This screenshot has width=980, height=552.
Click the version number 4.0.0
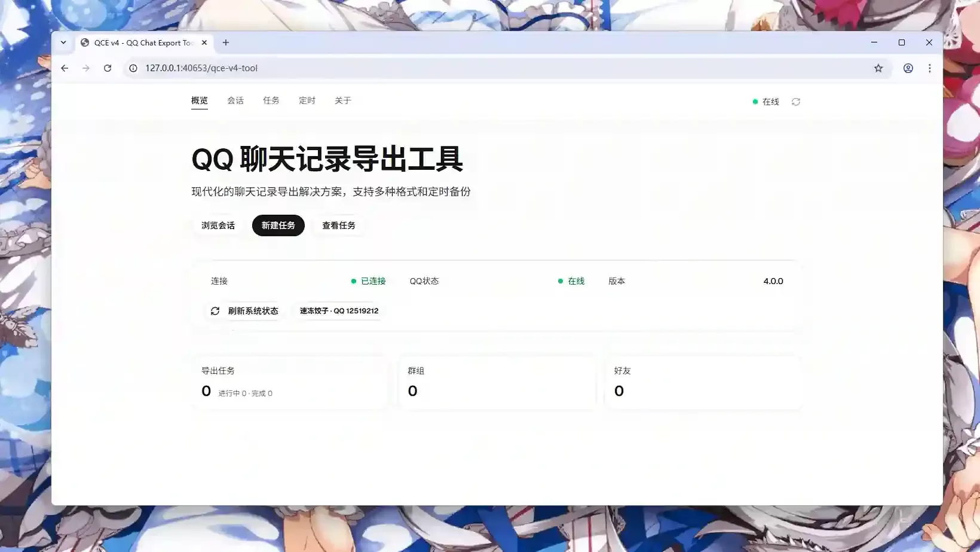coord(773,281)
